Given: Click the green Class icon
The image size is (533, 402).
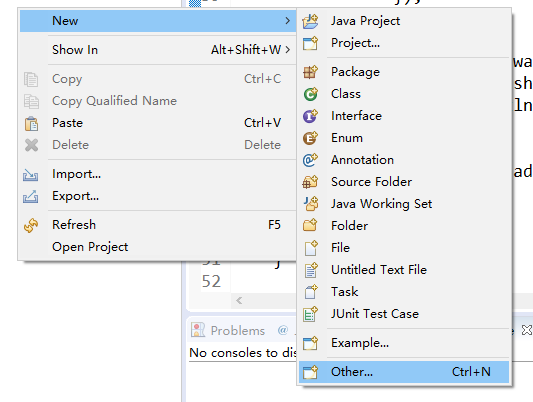Looking at the screenshot, I should (310, 94).
